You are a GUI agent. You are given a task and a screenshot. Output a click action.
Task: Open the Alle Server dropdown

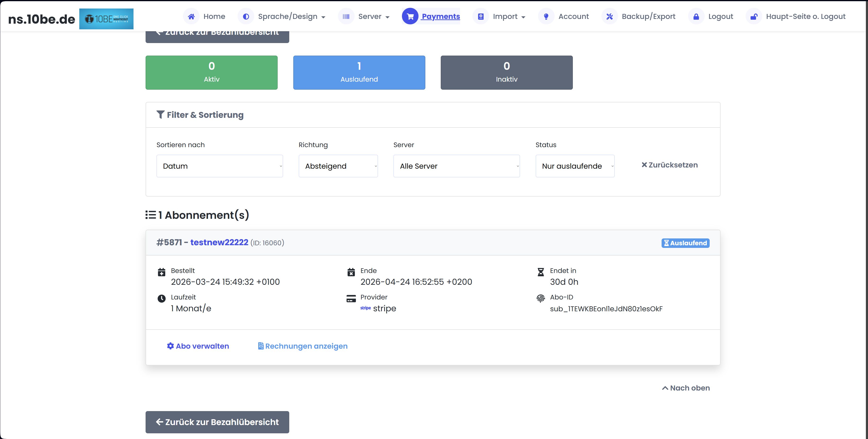coord(456,166)
